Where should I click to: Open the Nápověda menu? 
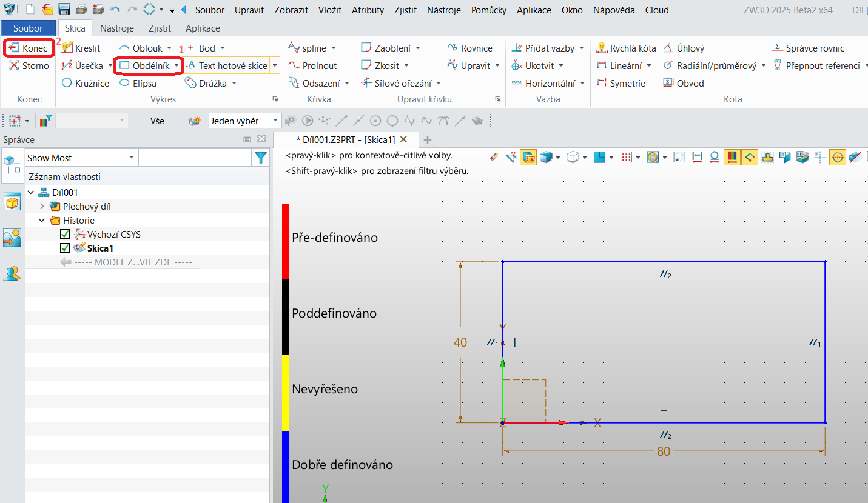point(614,10)
